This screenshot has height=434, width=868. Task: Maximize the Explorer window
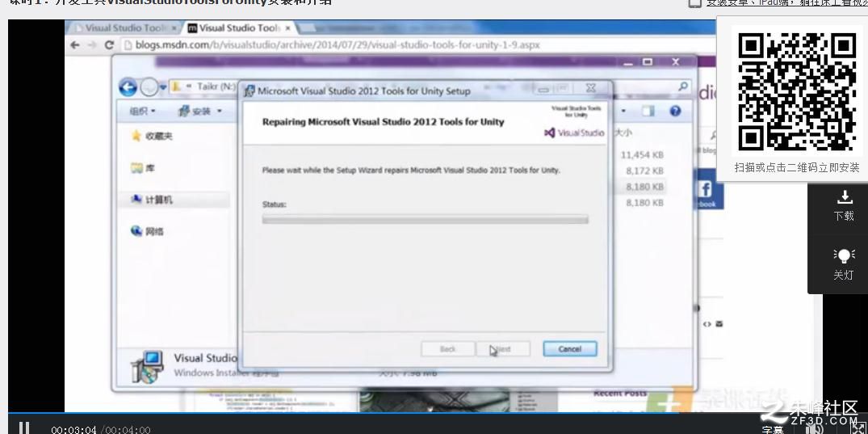click(x=648, y=61)
